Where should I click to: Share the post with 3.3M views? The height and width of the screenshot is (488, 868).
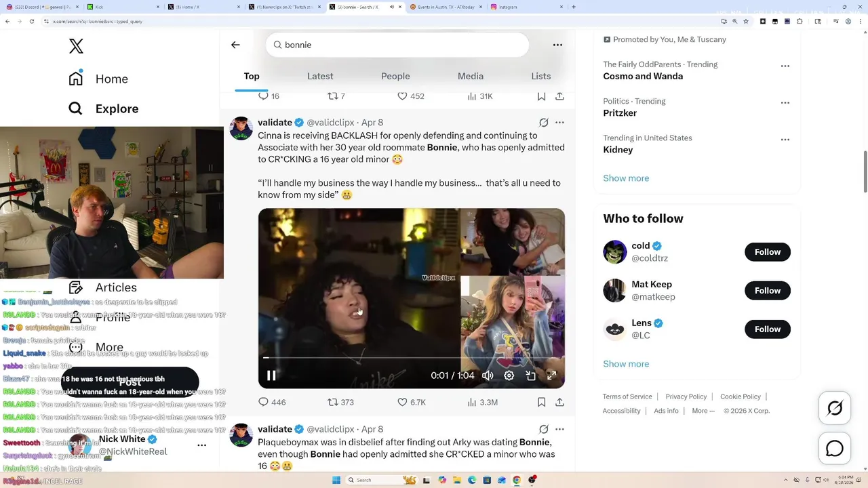(559, 402)
